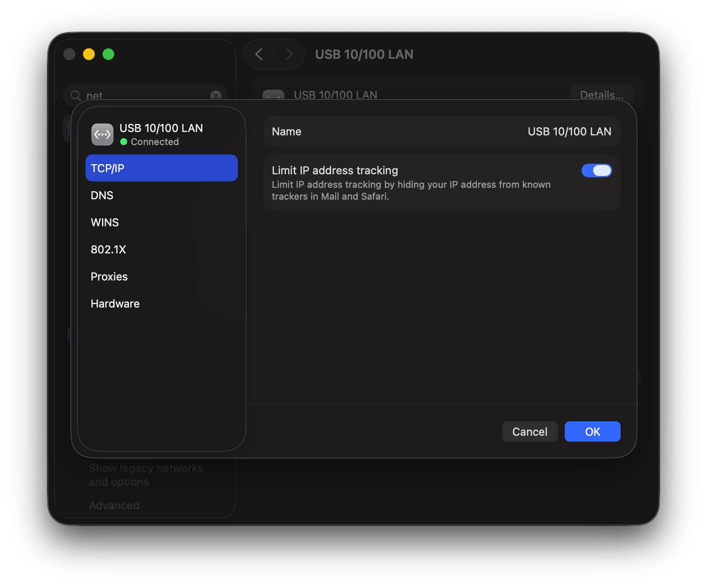
Task: Click the Name row value USB 10/100 LAN
Action: coord(569,132)
